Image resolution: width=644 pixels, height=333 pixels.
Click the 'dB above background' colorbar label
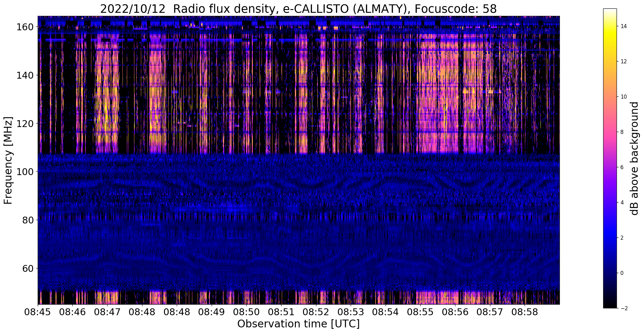tap(635, 159)
